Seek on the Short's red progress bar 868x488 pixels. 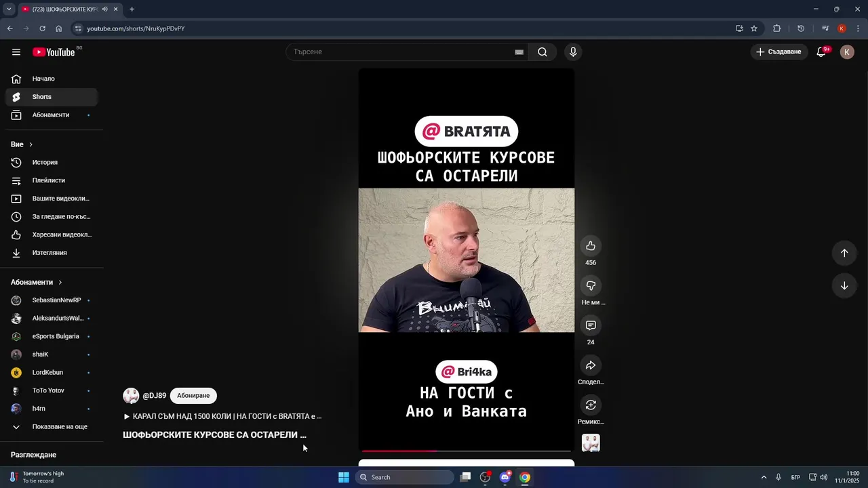click(467, 451)
